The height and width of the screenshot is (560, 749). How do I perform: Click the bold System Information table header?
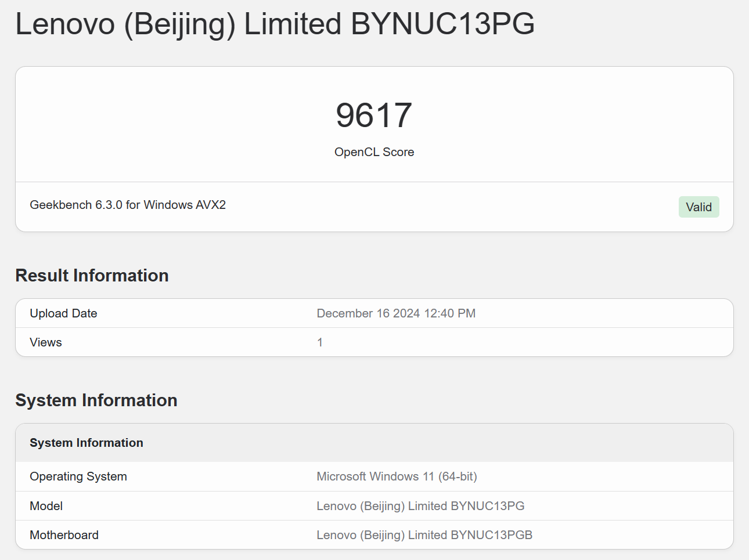tap(87, 443)
